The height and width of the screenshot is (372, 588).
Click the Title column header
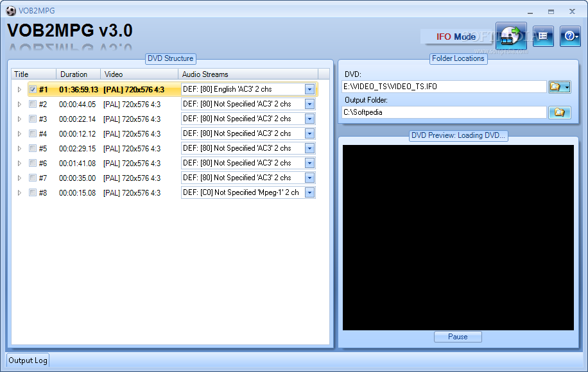34,74
